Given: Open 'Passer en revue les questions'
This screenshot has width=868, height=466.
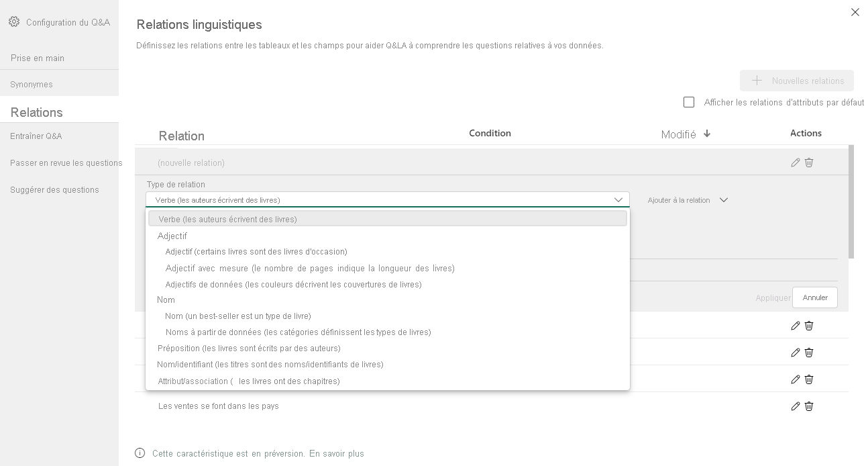Looking at the screenshot, I should pos(66,163).
